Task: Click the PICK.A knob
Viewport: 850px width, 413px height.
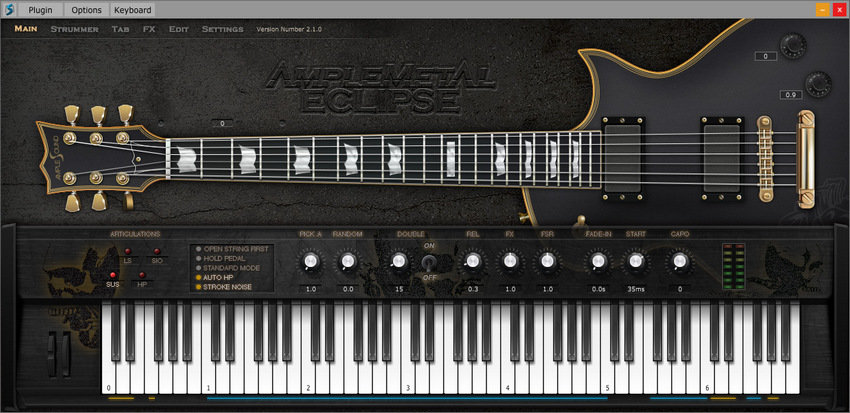Action: tap(311, 261)
